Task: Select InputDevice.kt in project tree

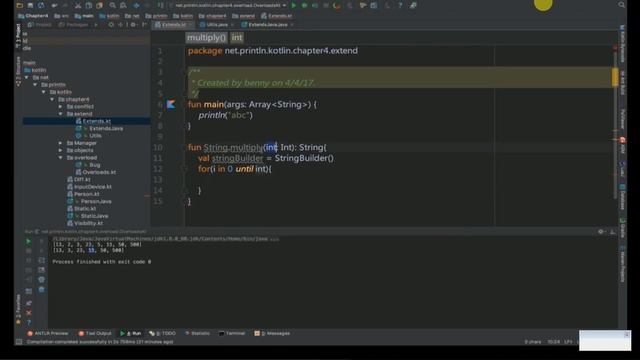Action: tap(89, 187)
